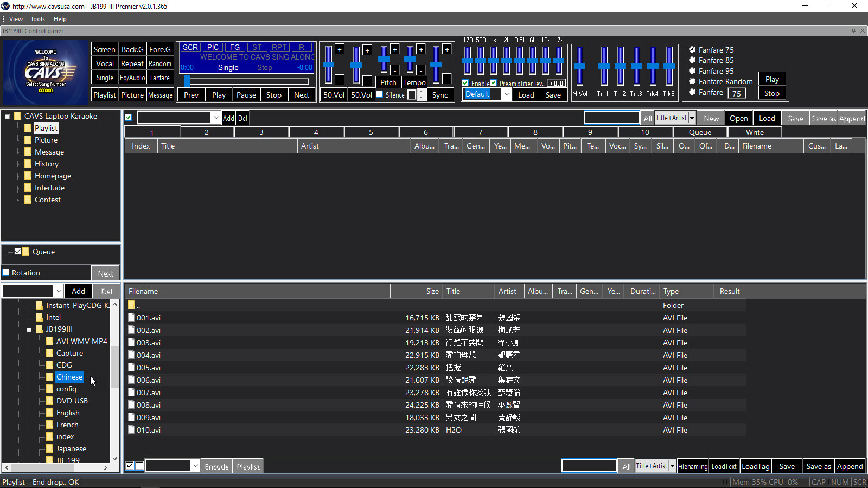Click the Eq/Audio button
Viewport: 868px width, 488px height.
point(132,78)
